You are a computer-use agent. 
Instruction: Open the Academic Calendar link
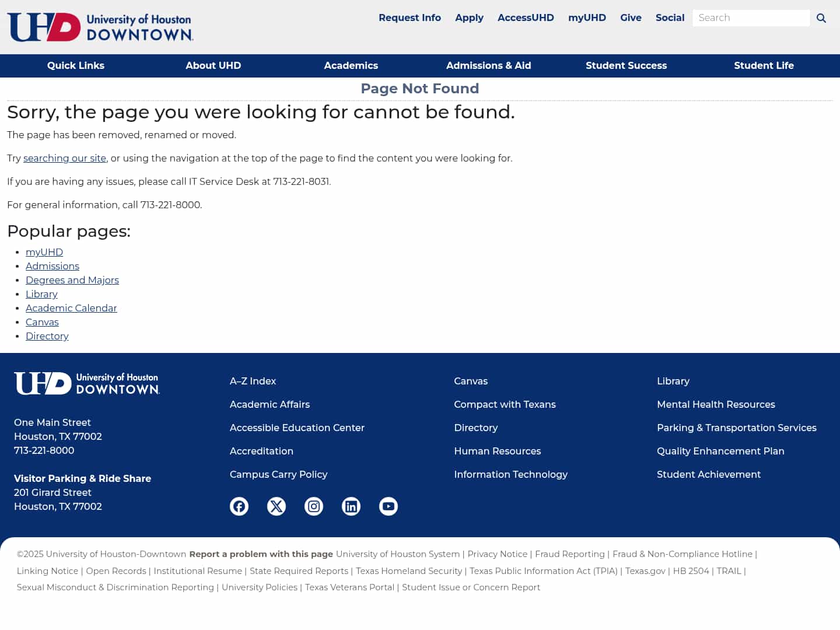coord(71,308)
